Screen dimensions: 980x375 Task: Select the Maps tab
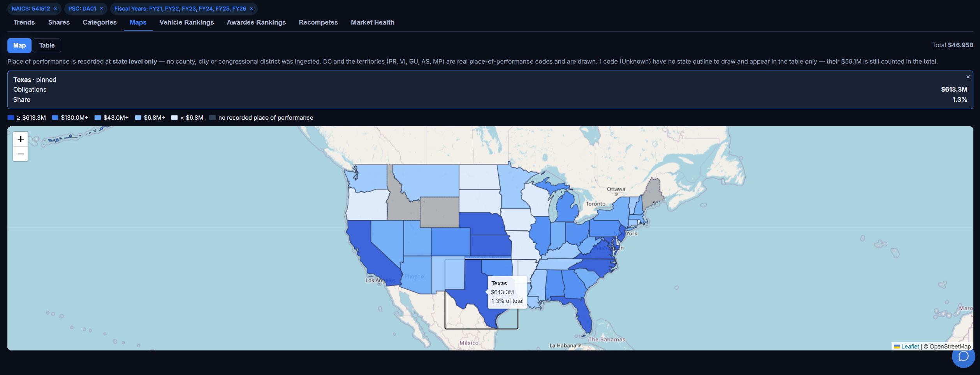138,22
